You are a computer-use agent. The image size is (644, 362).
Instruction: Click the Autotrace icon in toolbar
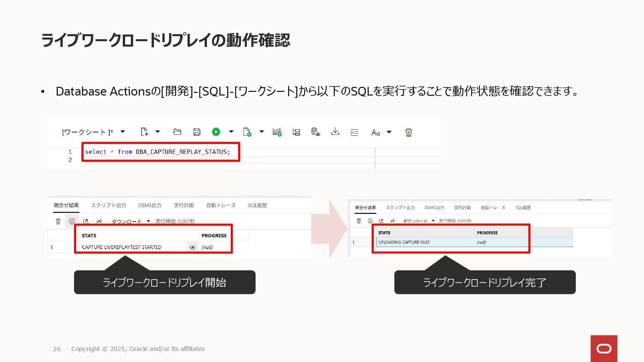pos(277,132)
